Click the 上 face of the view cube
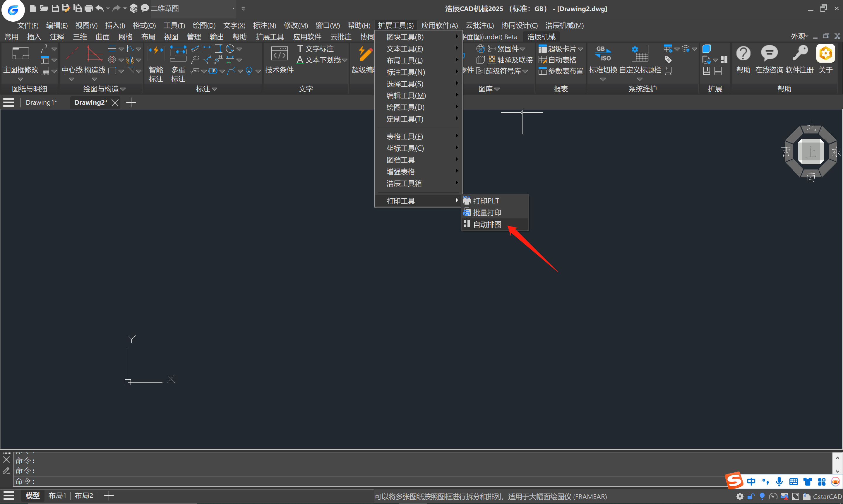The image size is (843, 504). pos(811,152)
